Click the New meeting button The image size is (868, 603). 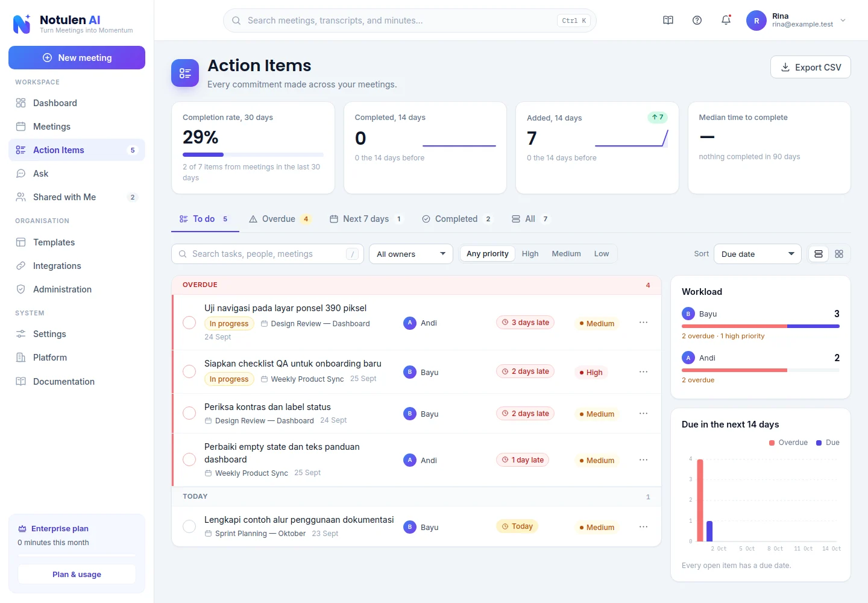click(x=77, y=58)
